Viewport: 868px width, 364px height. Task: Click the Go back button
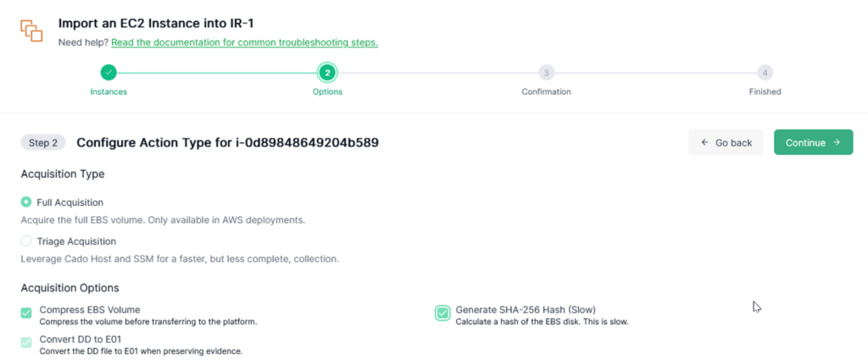click(x=726, y=142)
